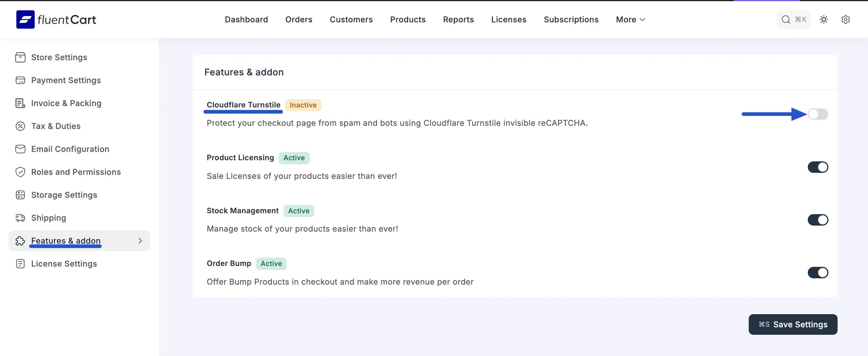Expand Features & addon with its chevron

[x=140, y=241]
